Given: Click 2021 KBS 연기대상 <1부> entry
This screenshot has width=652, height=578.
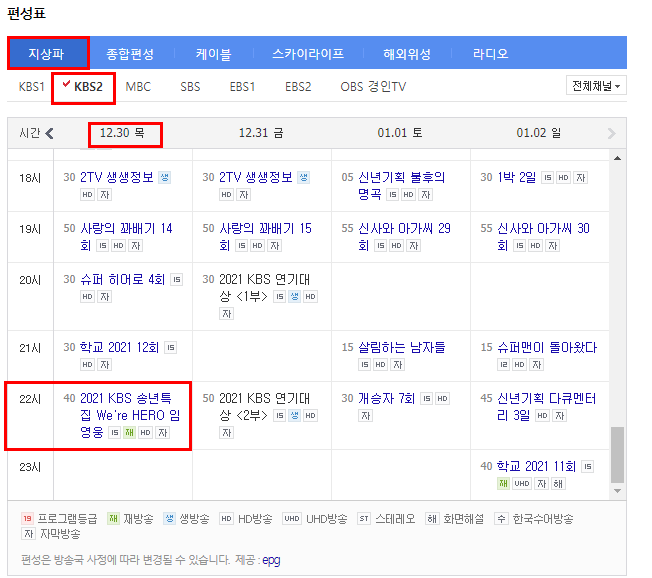Looking at the screenshot, I should 264,287.
